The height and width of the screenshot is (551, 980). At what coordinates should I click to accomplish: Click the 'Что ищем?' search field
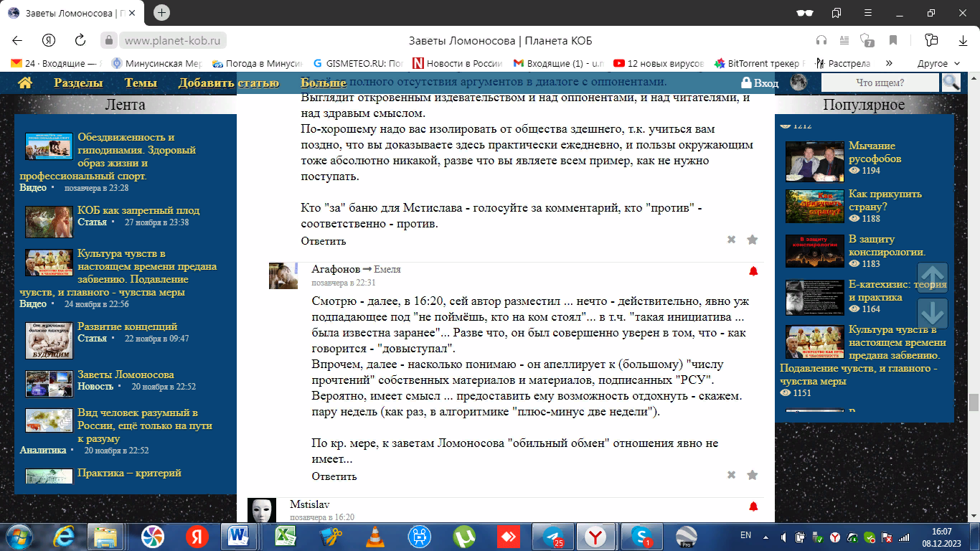point(880,83)
